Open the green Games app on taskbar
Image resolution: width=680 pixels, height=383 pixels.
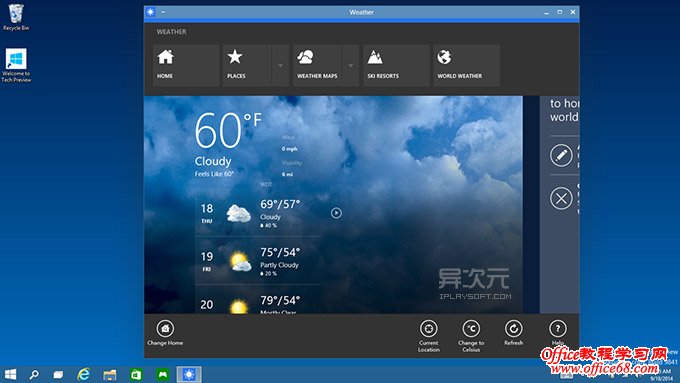(x=163, y=374)
